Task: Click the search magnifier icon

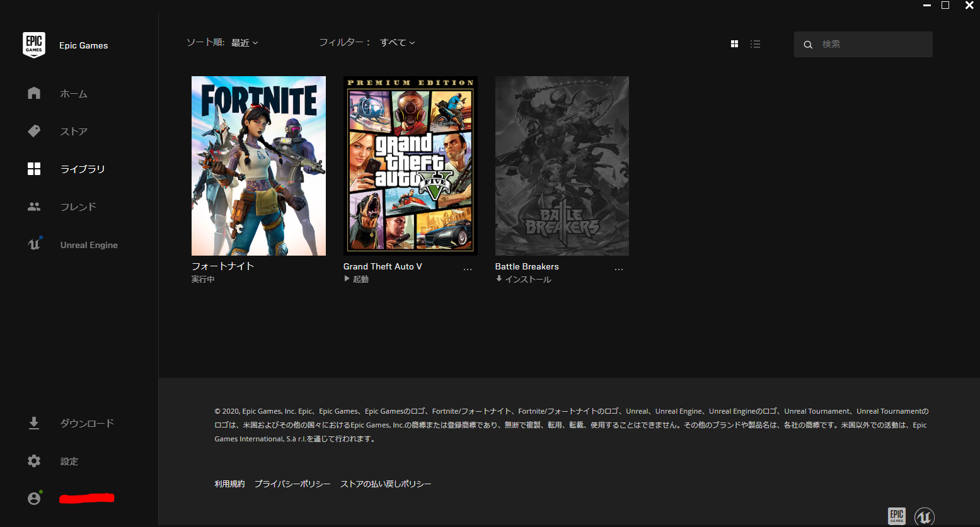Action: [808, 45]
